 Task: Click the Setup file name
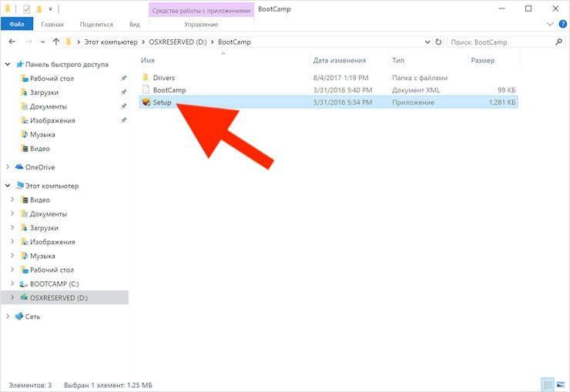162,102
